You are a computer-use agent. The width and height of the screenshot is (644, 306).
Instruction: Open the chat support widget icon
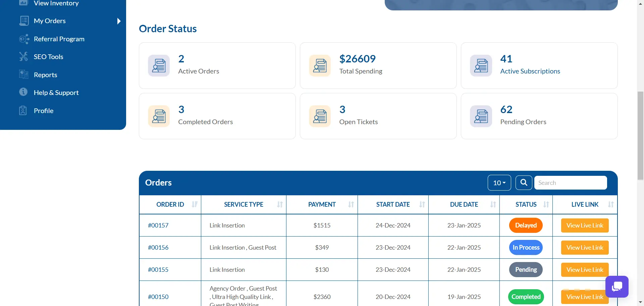(x=616, y=287)
